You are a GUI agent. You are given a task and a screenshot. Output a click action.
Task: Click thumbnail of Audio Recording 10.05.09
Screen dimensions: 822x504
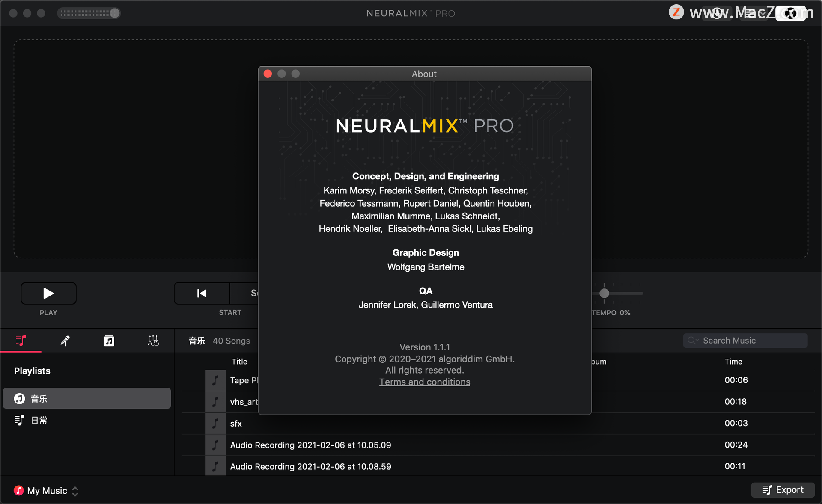click(x=215, y=445)
